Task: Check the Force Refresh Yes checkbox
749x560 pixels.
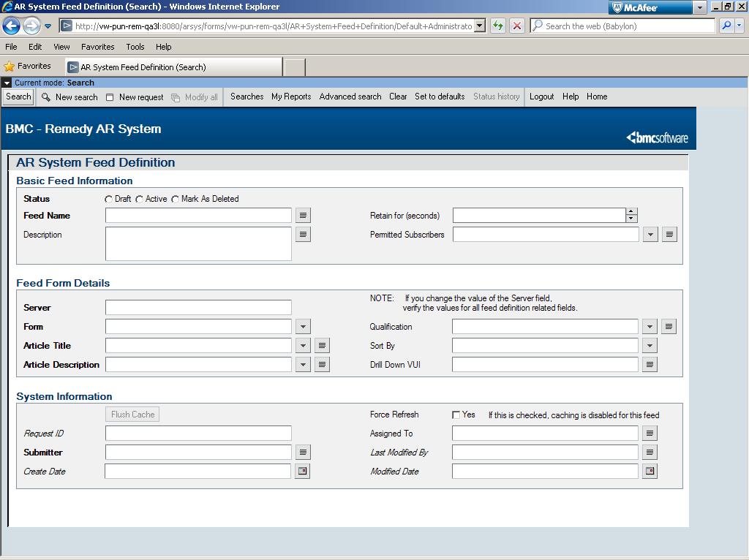Action: [456, 415]
